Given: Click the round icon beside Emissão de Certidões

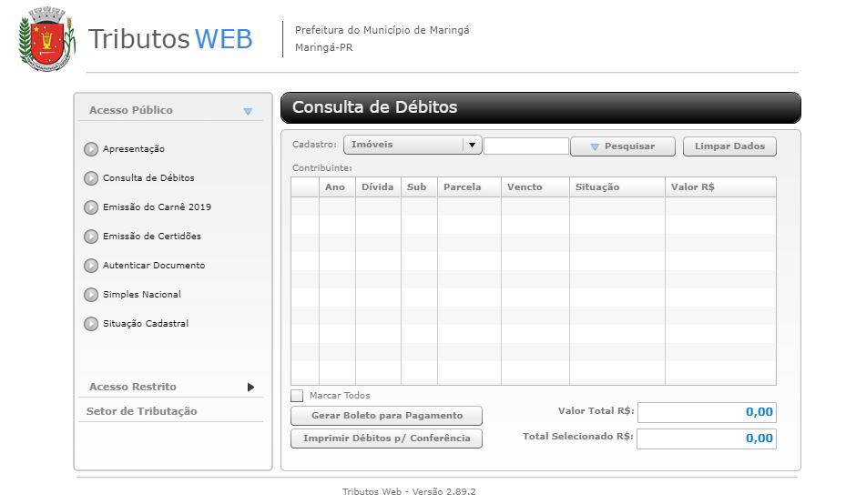Looking at the screenshot, I should click(x=91, y=237).
